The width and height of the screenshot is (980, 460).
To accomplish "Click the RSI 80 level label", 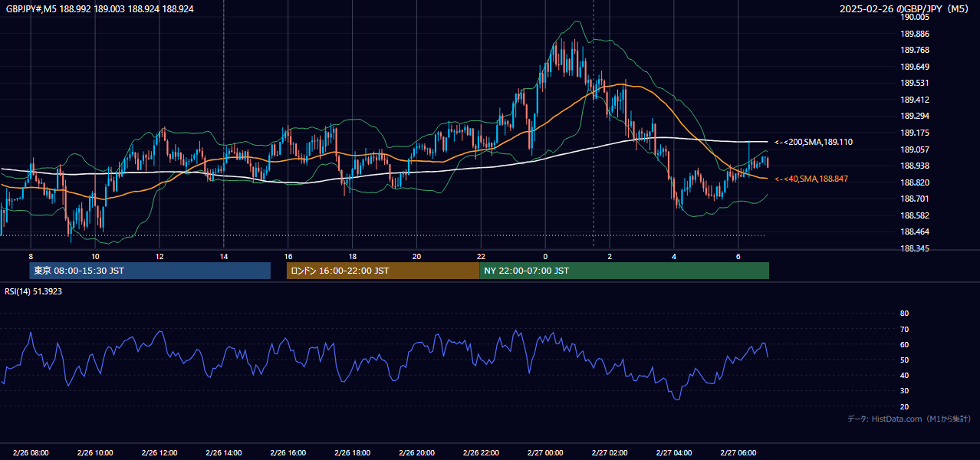I will coord(904,314).
